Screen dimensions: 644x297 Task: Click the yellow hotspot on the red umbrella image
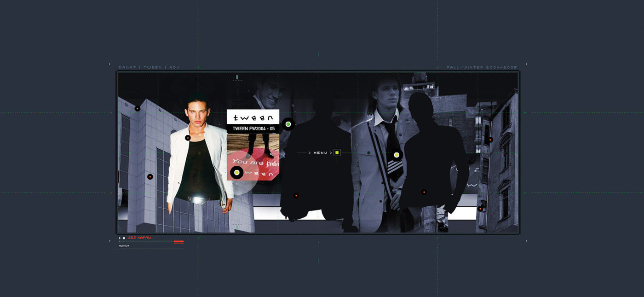236,173
